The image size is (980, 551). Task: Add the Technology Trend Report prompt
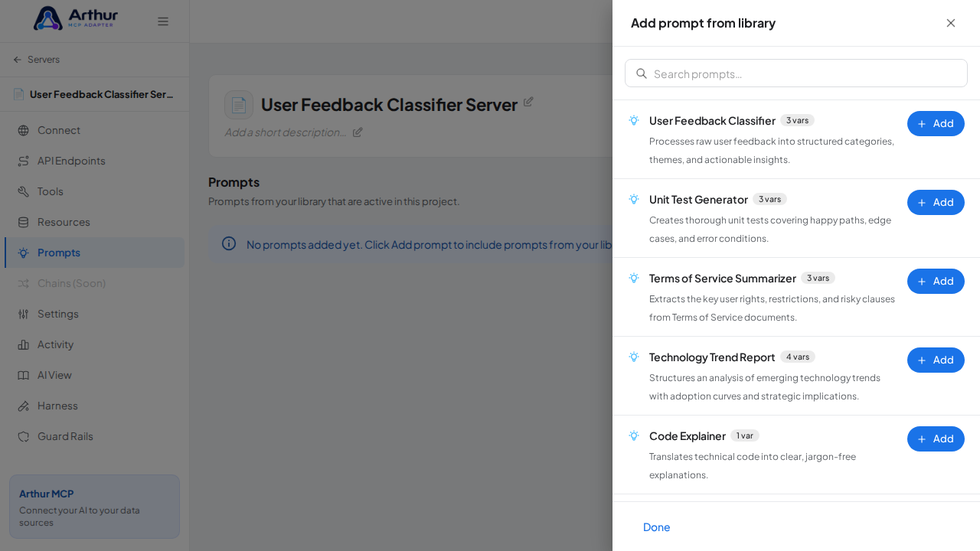click(936, 360)
